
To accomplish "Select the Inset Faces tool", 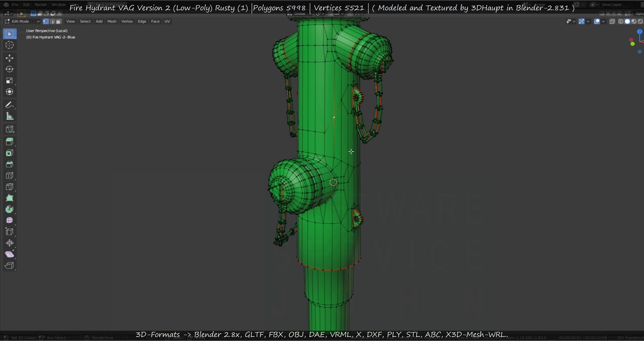I will tap(10, 153).
